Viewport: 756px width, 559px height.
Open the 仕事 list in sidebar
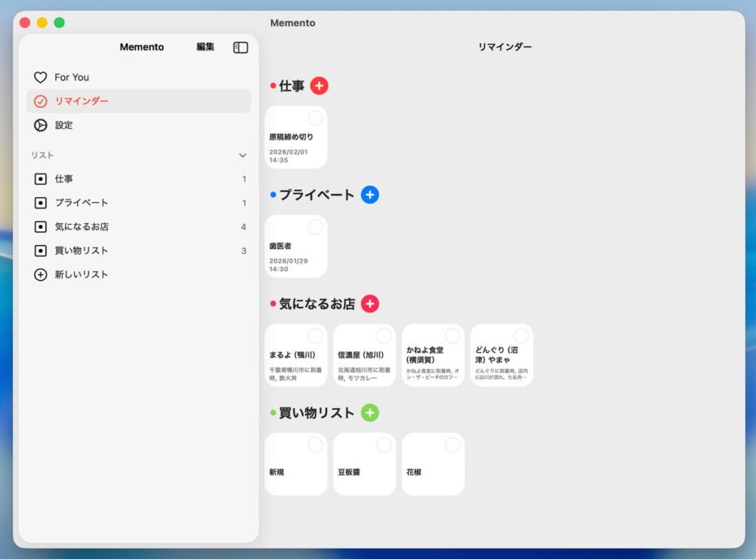coord(63,179)
